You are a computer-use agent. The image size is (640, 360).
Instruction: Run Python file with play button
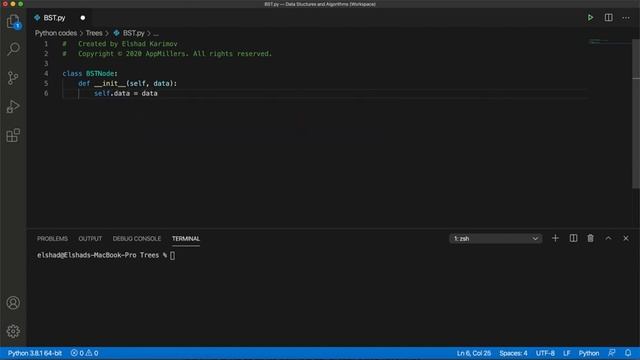(x=590, y=18)
